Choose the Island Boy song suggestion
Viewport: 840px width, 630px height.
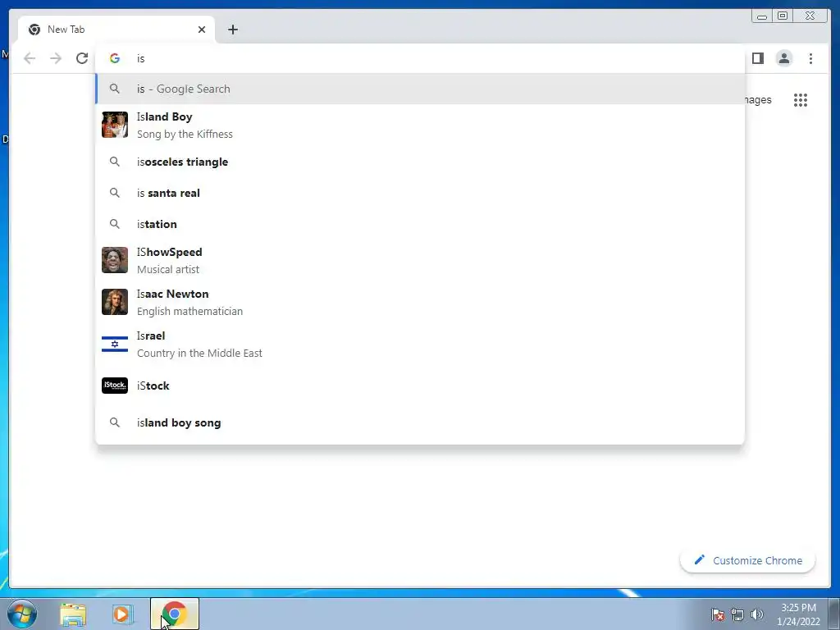point(420,125)
